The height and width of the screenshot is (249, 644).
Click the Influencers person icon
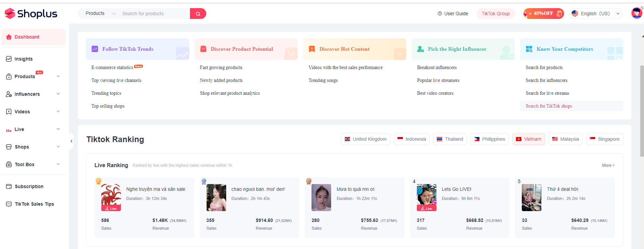(9, 94)
